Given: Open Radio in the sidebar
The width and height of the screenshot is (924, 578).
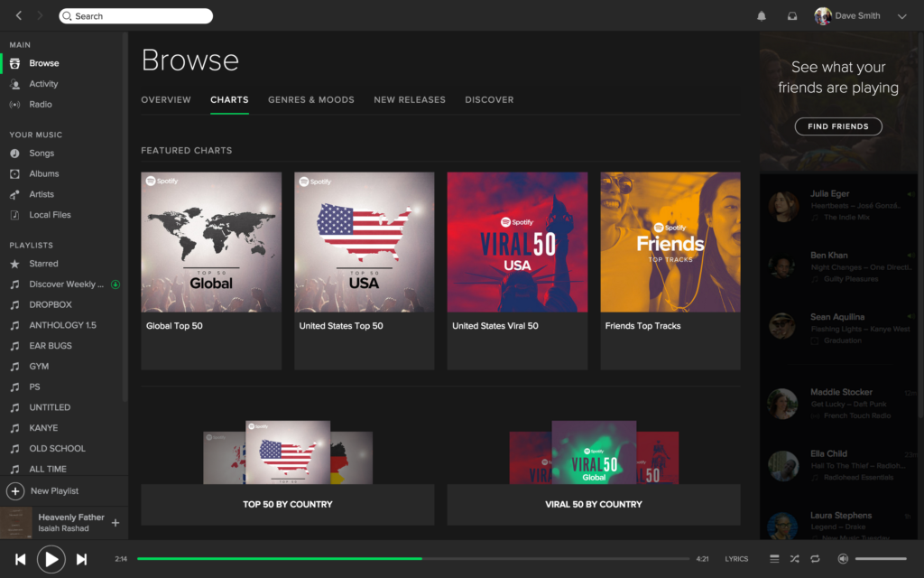Looking at the screenshot, I should point(41,105).
